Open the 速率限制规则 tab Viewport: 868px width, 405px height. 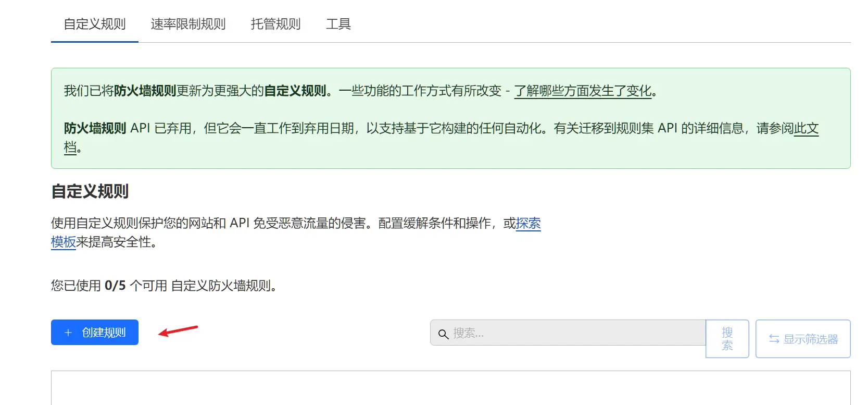pos(188,24)
